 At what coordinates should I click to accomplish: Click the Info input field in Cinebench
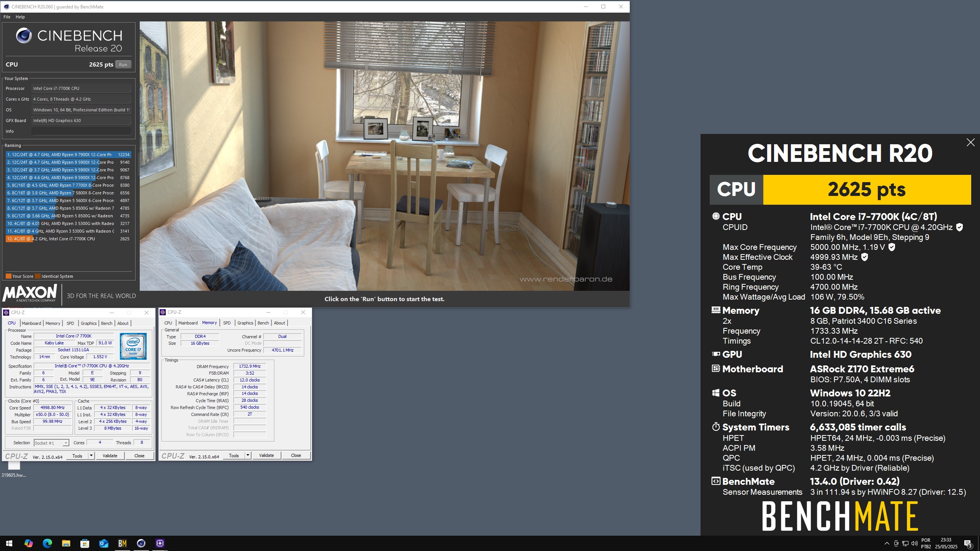81,131
